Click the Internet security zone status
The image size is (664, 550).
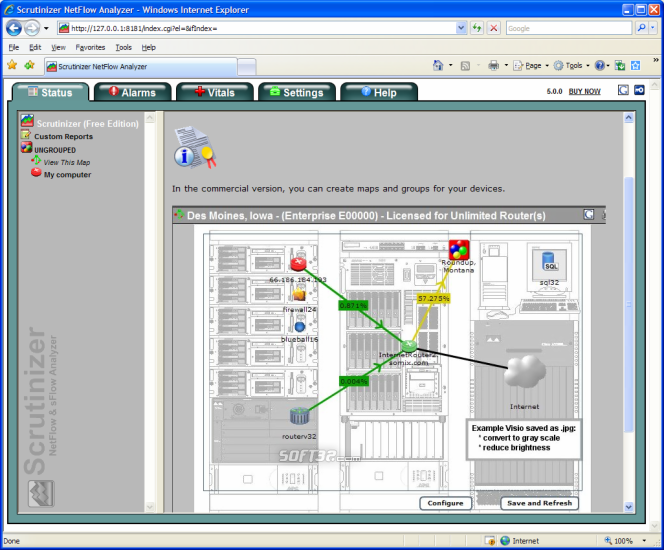click(x=519, y=541)
